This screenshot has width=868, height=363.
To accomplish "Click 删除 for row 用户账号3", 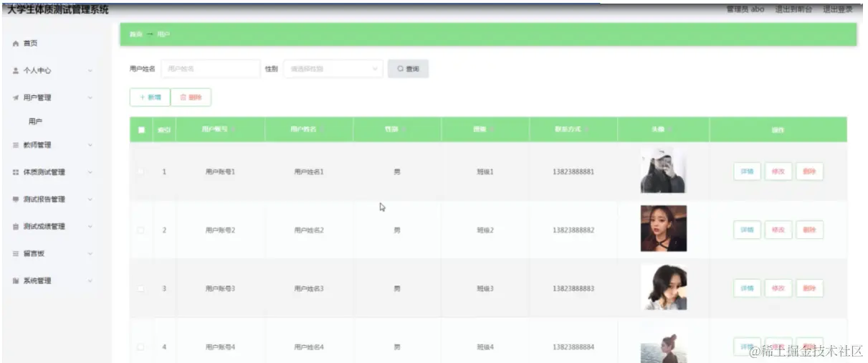I will pos(809,288).
